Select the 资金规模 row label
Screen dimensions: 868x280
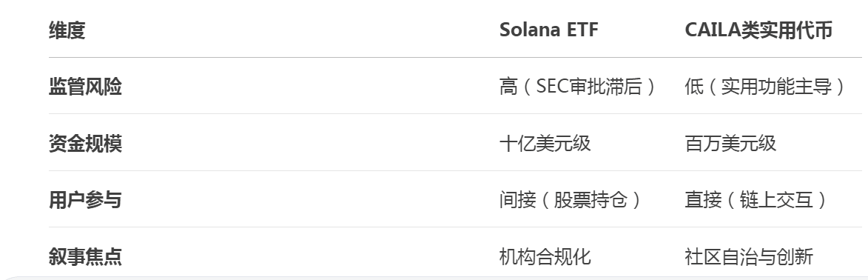click(x=85, y=143)
